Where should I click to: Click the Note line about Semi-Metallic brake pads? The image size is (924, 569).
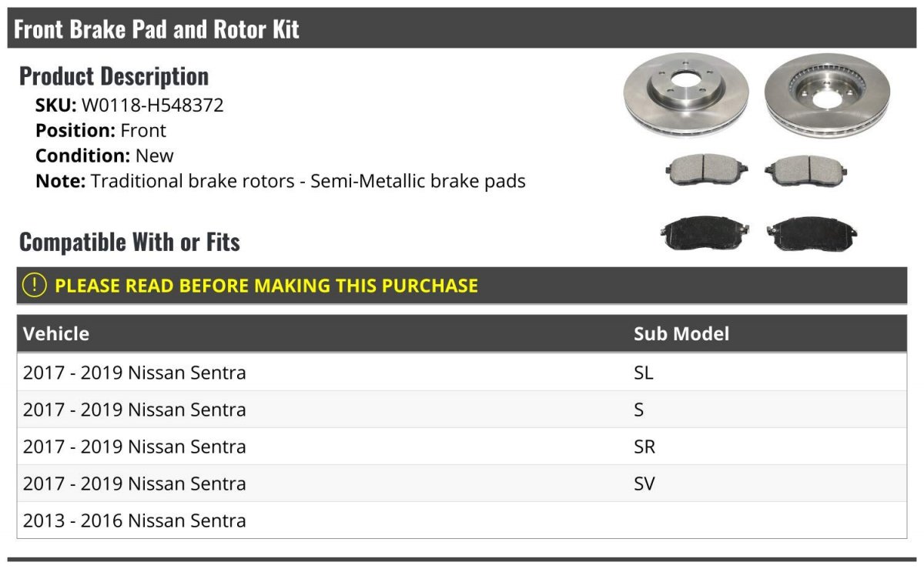pyautogui.click(x=280, y=182)
